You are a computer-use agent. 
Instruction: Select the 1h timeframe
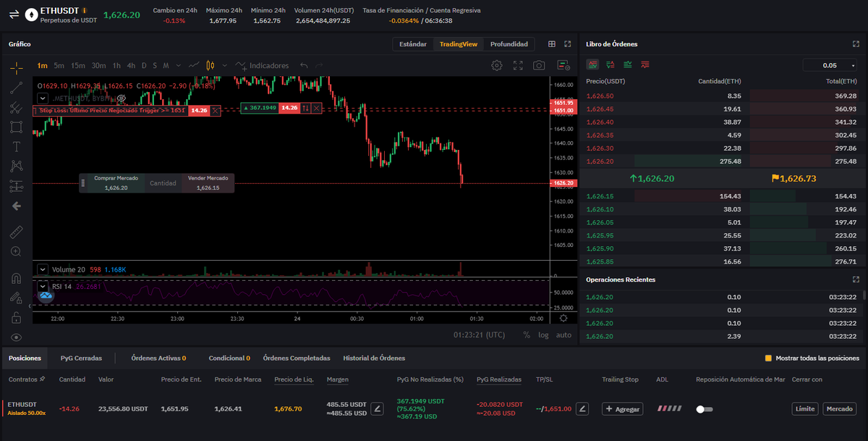click(x=117, y=66)
